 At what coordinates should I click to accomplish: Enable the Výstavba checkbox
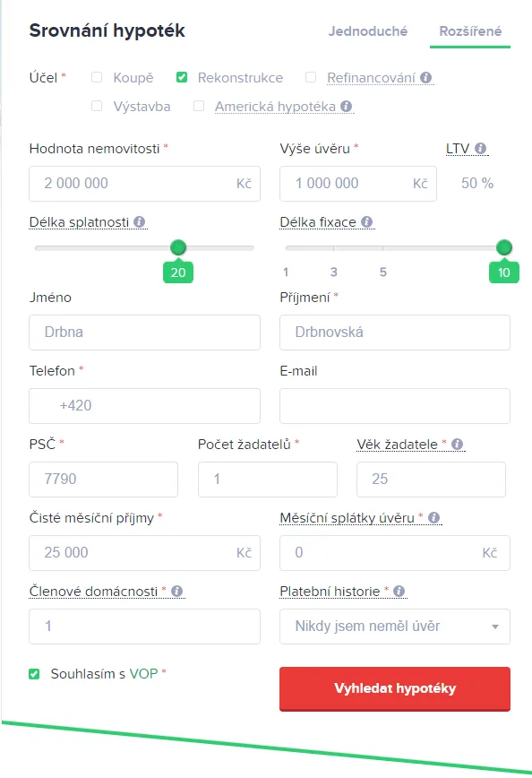(x=97, y=106)
